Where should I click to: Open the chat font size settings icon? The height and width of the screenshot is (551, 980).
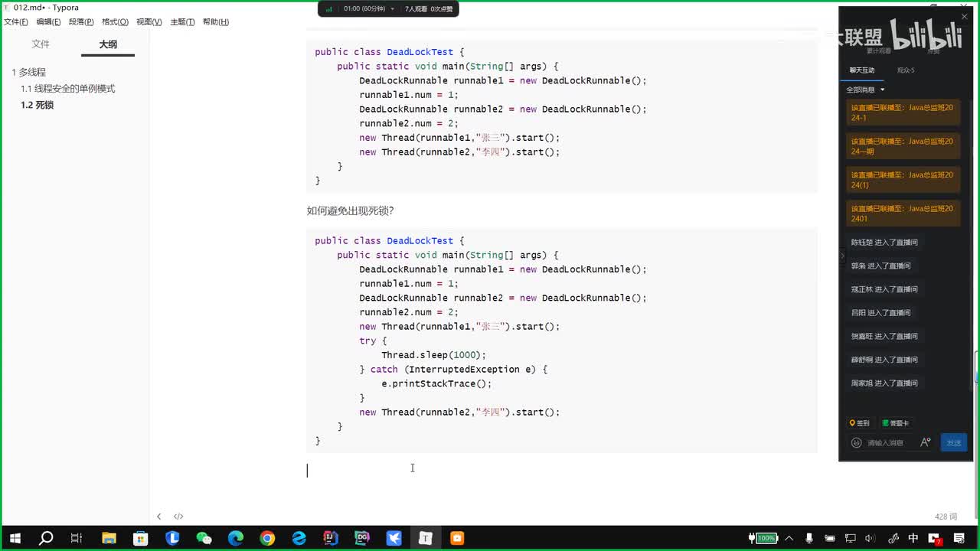click(x=926, y=442)
